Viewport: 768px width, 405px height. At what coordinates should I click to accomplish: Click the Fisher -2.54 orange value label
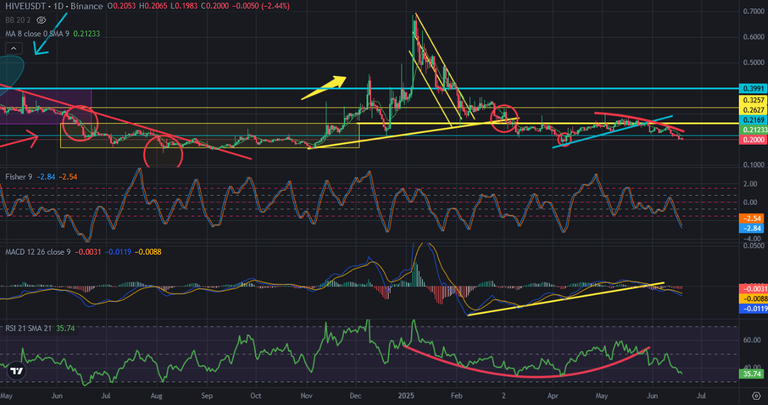(x=753, y=218)
